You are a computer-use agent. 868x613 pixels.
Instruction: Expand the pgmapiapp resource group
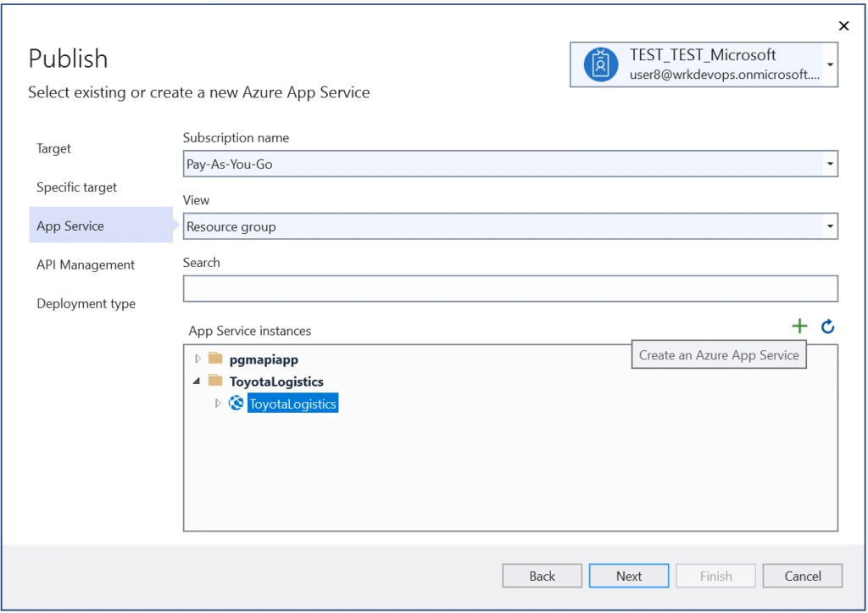coord(197,358)
